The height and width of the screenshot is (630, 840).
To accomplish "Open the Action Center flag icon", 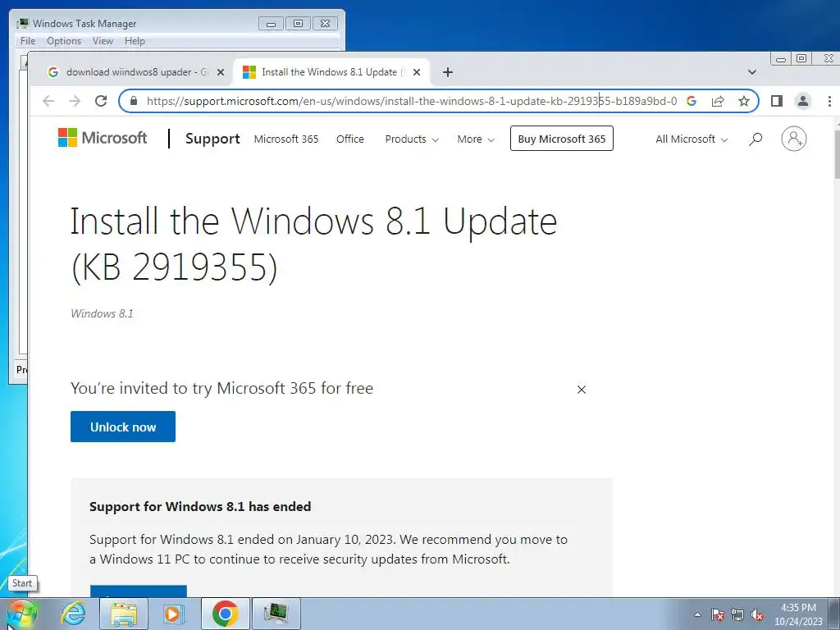I will [x=718, y=614].
